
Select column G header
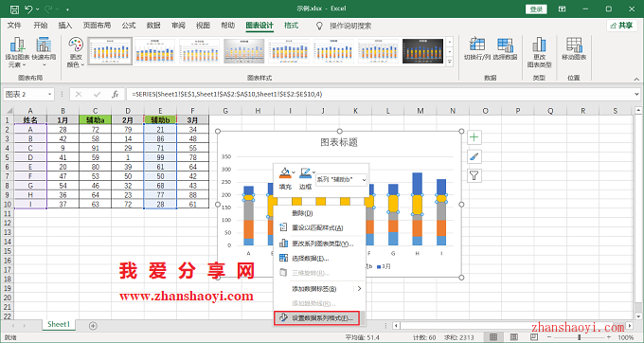coord(225,111)
